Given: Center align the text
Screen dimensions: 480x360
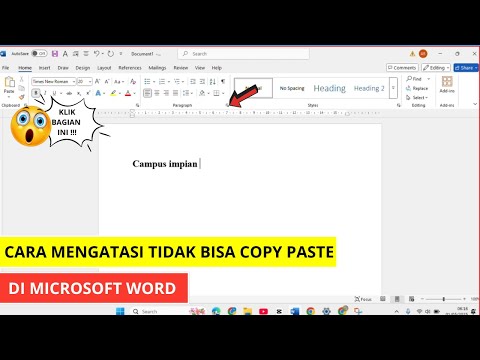Looking at the screenshot, I should point(157,93).
